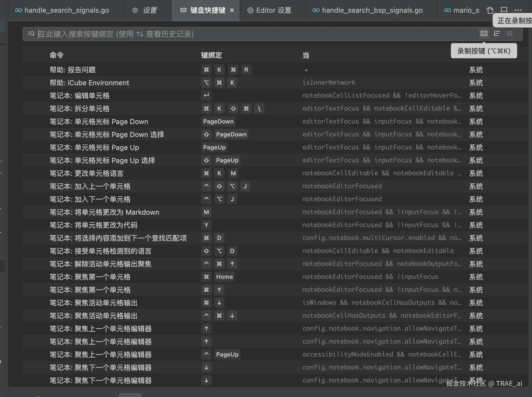Image resolution: width=532 pixels, height=397 pixels.
Task: Select the 帮助: iCube Environment row
Action: (89, 83)
